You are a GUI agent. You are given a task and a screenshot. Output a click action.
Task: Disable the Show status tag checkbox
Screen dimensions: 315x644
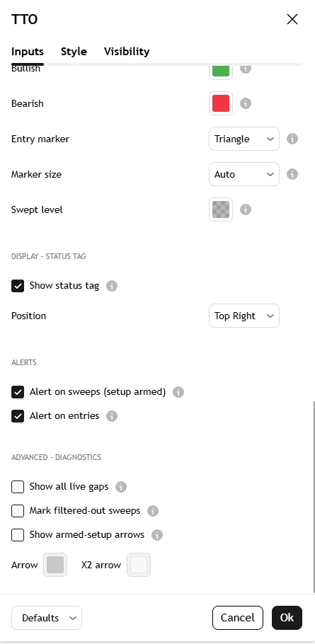[18, 286]
